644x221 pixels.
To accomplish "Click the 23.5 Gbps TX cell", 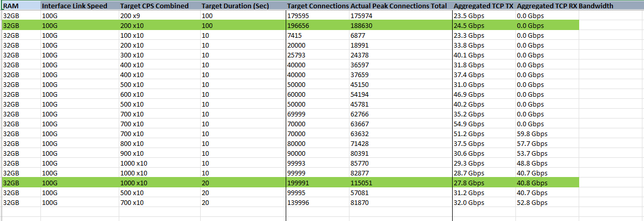I will 484,16.
